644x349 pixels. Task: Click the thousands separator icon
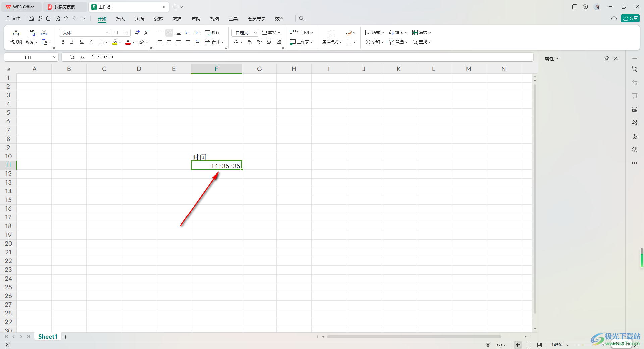pos(260,42)
